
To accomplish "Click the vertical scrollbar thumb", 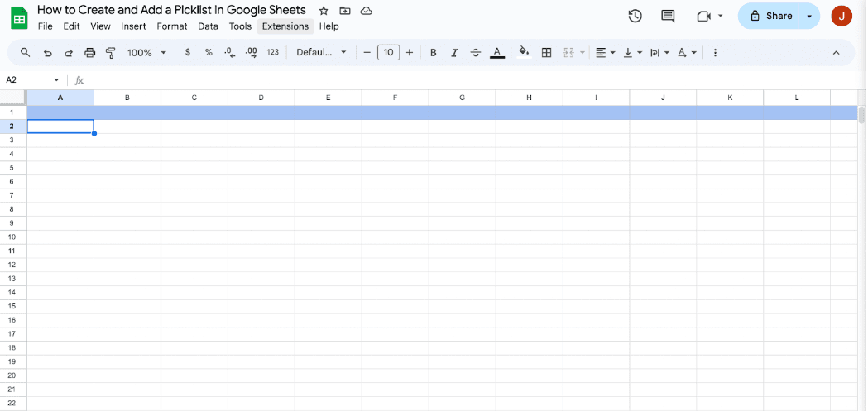I will click(861, 114).
